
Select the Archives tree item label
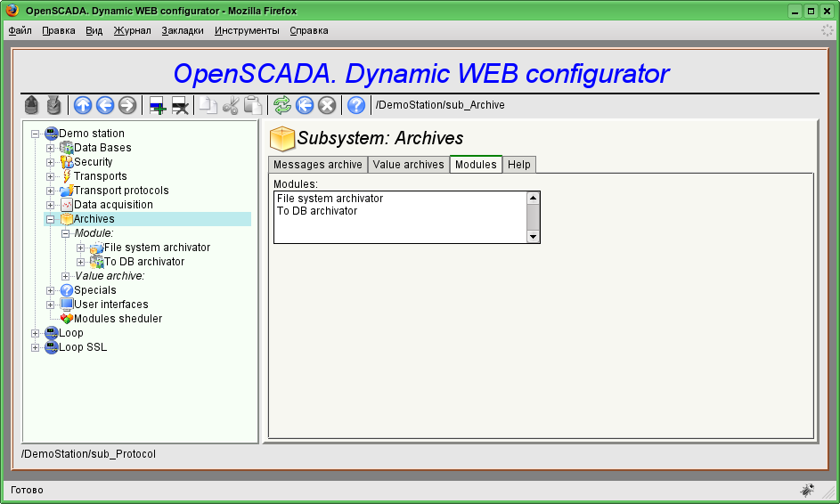[94, 219]
